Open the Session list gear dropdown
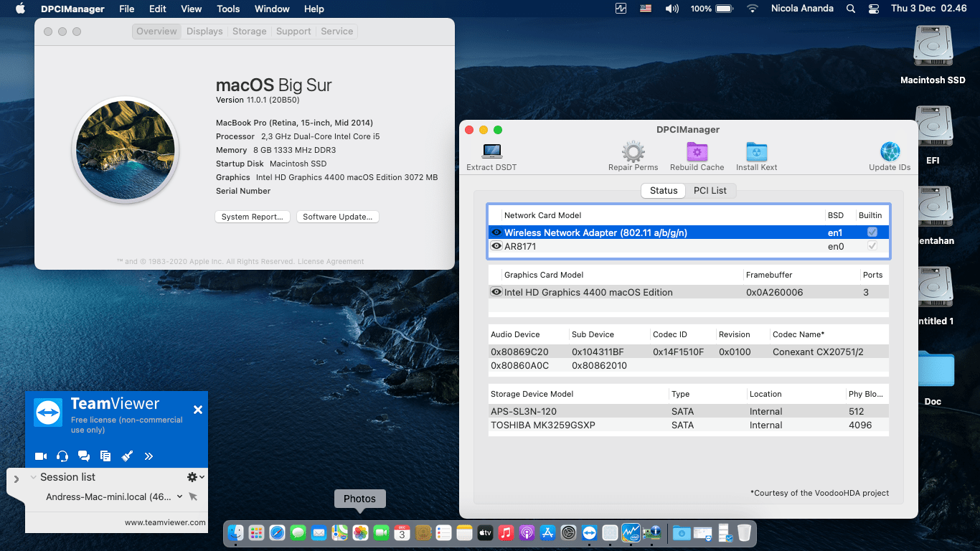This screenshot has height=551, width=980. (192, 476)
